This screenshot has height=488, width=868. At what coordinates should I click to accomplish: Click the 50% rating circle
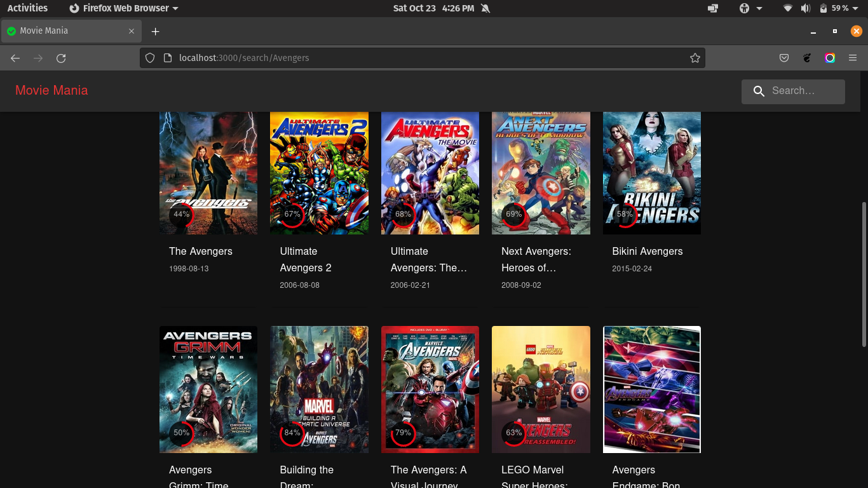[181, 433]
